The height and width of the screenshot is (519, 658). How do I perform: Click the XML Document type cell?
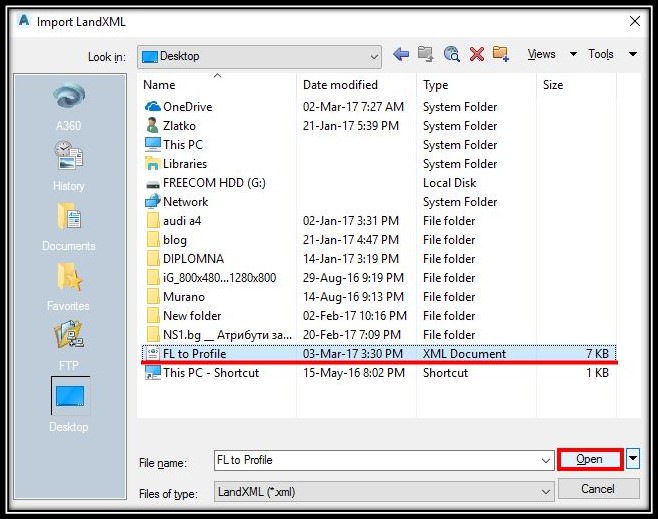click(465, 354)
